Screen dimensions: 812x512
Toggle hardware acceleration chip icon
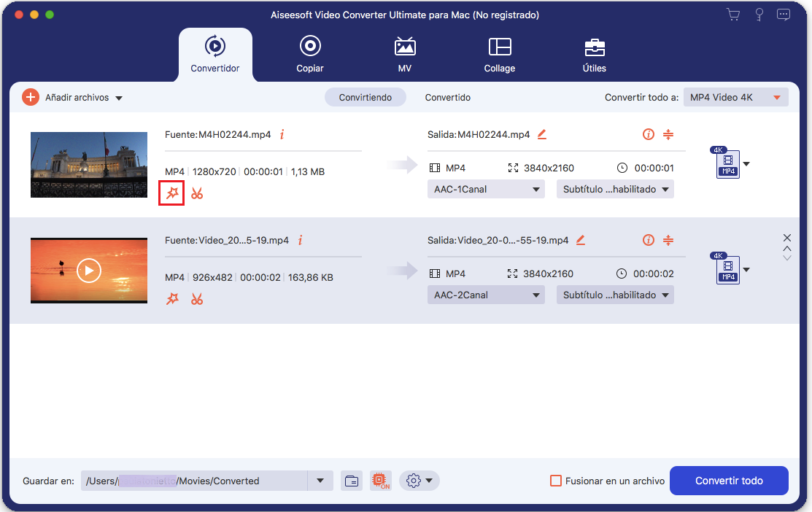click(381, 481)
